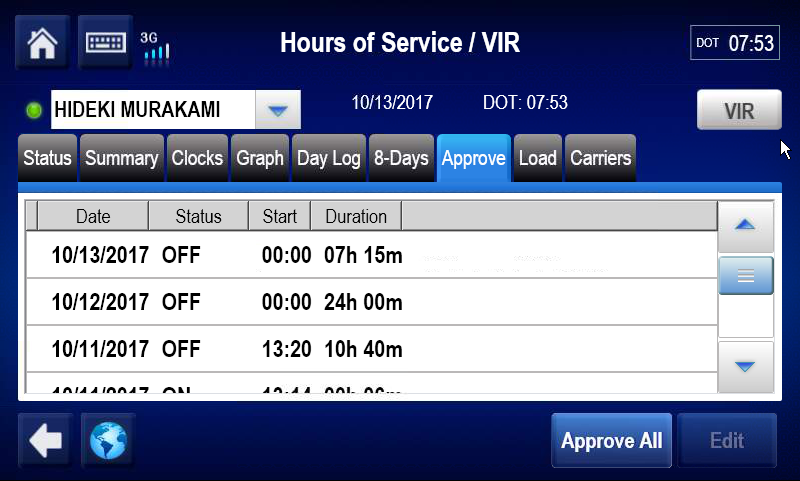
Task: Tap the DOT clock display
Action: coord(735,43)
